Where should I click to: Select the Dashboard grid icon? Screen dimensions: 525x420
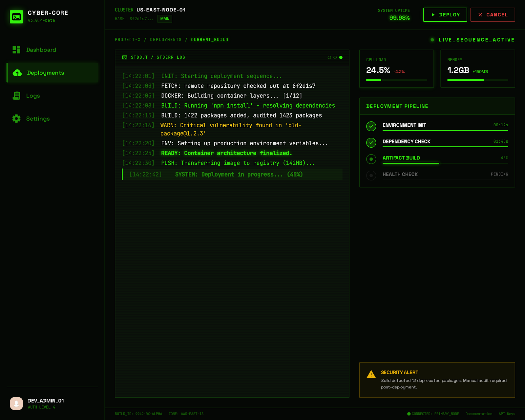tap(16, 50)
